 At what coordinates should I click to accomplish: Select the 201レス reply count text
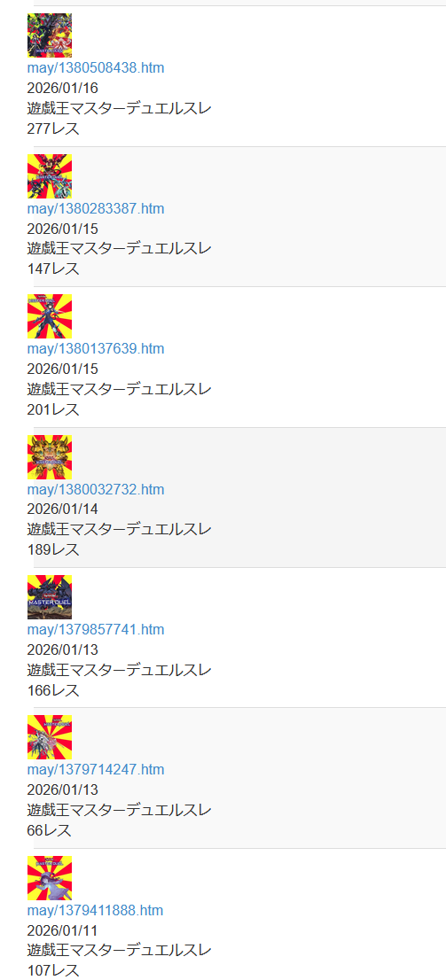[x=53, y=410]
